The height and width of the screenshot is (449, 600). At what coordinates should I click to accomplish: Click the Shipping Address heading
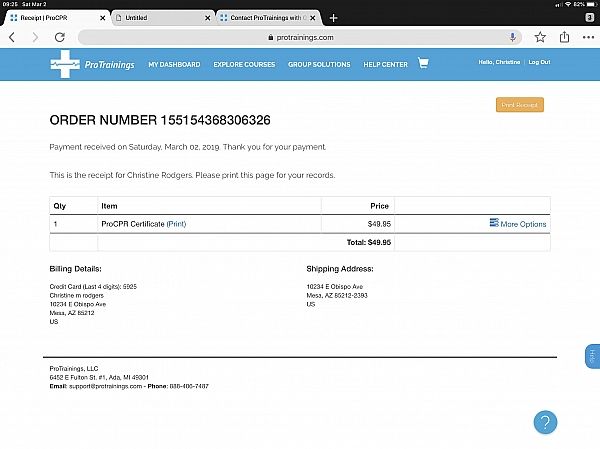340,269
